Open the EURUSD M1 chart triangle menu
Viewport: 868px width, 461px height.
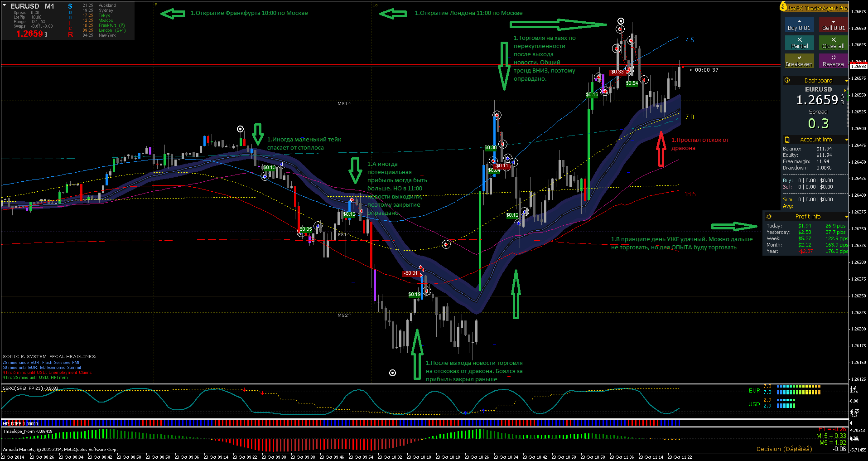5,5
